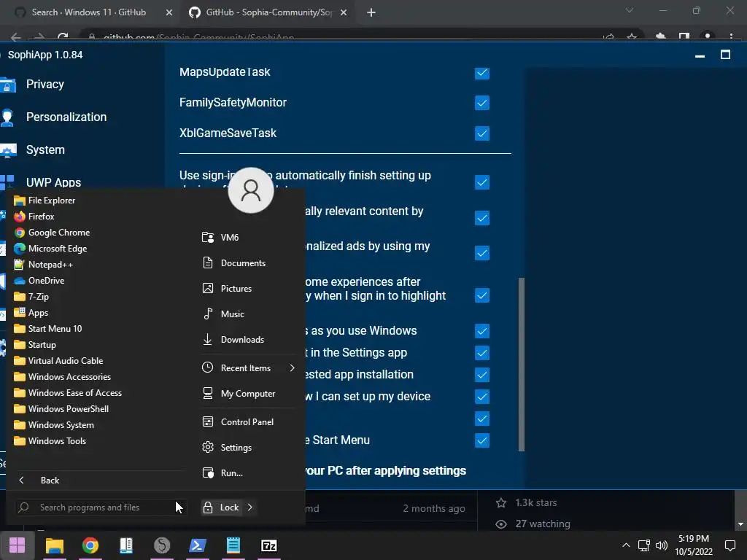Click the Windows Start button on taskbar
Image resolution: width=747 pixels, height=560 pixels.
(x=18, y=545)
